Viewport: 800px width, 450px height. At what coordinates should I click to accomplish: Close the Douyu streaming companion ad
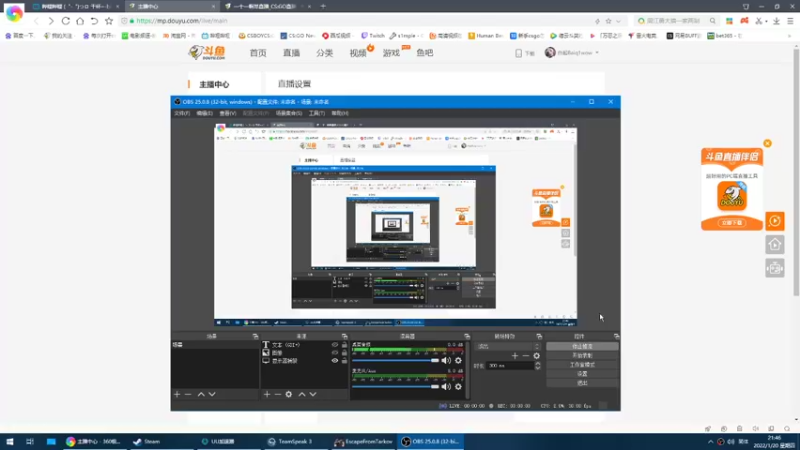pyautogui.click(x=767, y=143)
